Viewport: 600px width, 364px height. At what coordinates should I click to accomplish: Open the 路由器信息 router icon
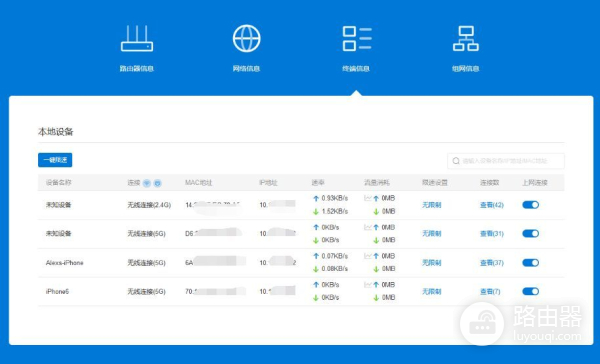(x=137, y=38)
